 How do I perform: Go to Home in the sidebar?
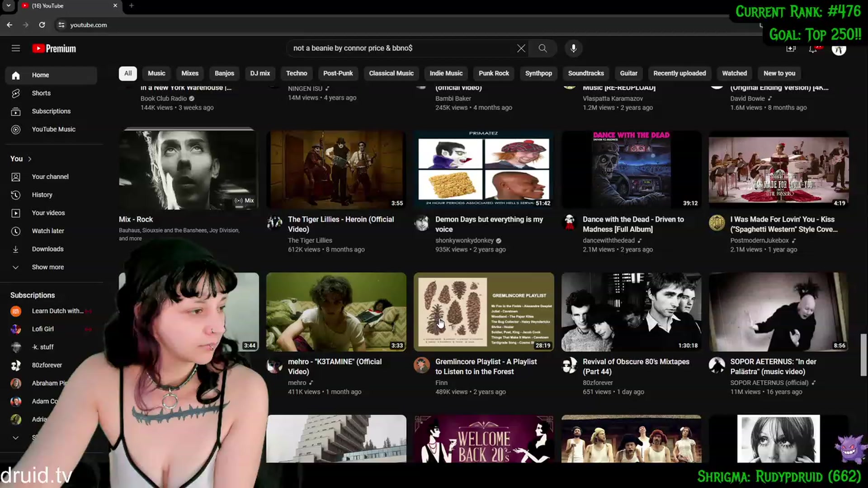click(51, 75)
